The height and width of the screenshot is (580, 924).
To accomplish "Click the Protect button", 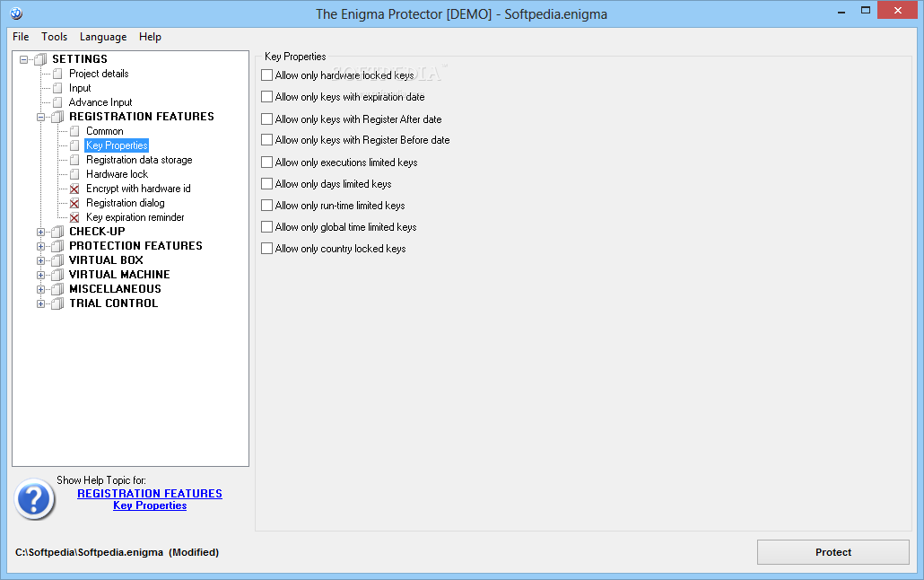I will tap(833, 552).
